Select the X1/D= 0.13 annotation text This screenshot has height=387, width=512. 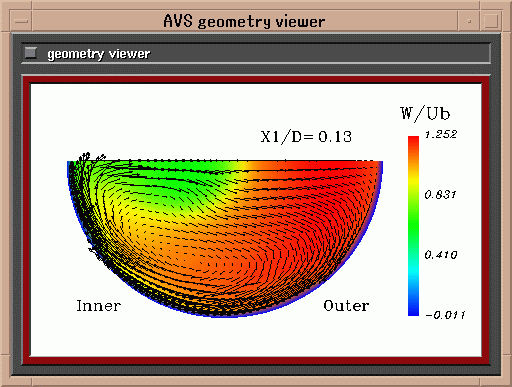[306, 137]
